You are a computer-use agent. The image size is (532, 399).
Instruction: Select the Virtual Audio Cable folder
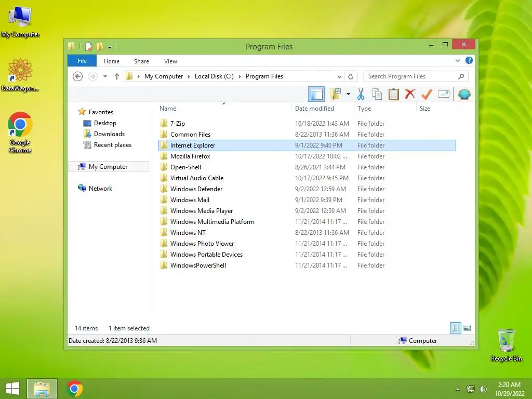[x=307, y=178]
